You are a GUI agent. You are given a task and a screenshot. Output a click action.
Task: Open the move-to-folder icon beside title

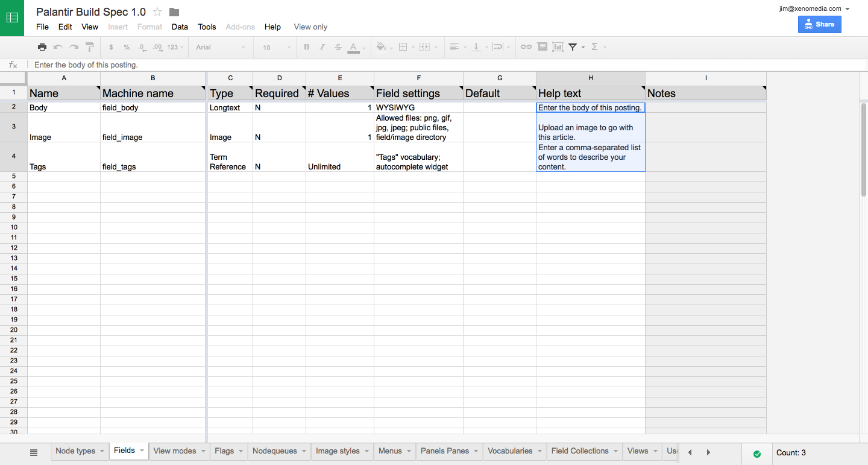(x=174, y=12)
